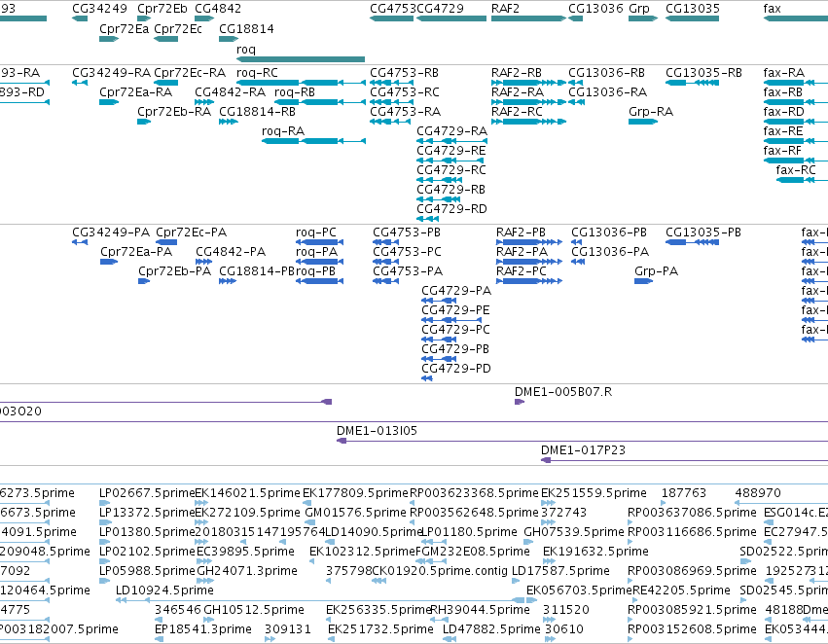
Task: Select the Cpr72Eb gene label
Action: coord(162,9)
